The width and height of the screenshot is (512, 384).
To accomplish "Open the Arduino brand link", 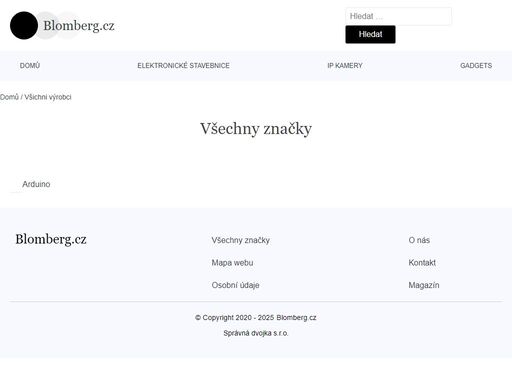I will coord(36,184).
